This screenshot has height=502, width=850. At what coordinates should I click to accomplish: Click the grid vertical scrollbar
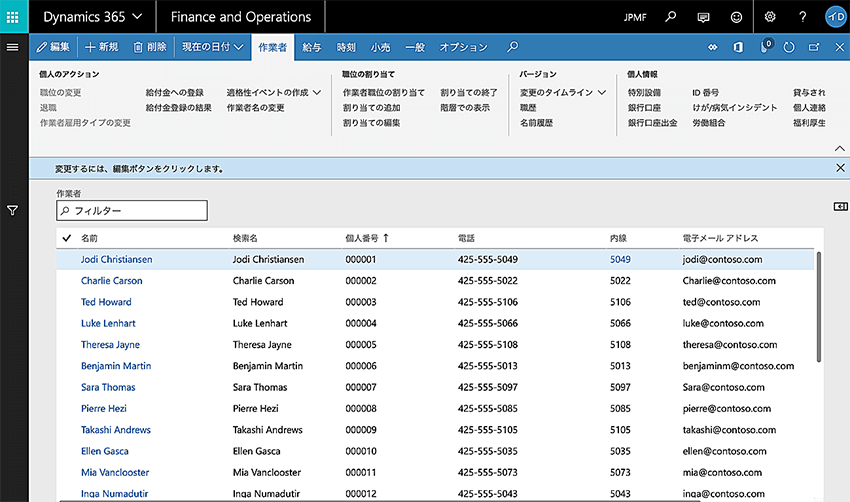click(819, 307)
